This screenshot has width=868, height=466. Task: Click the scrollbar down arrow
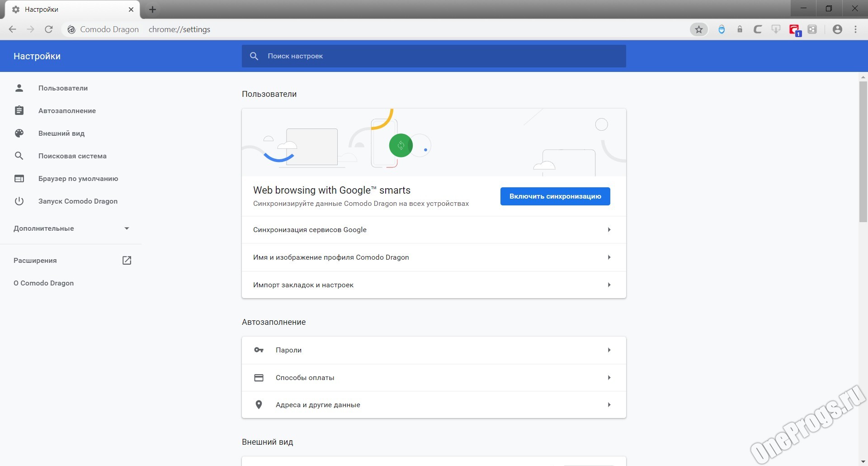[x=863, y=462]
